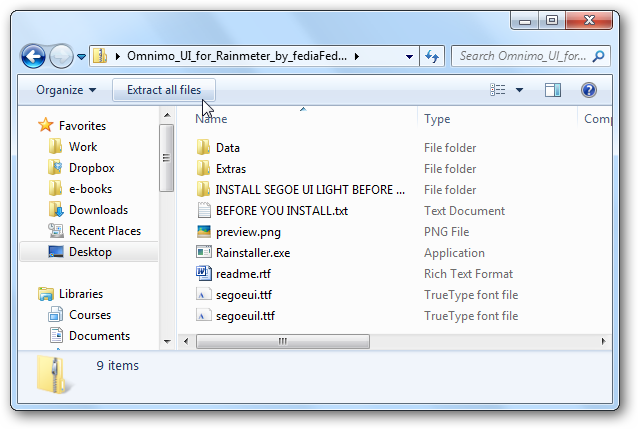638x429 pixels.
Task: Click the search magnifier icon
Action: [599, 56]
